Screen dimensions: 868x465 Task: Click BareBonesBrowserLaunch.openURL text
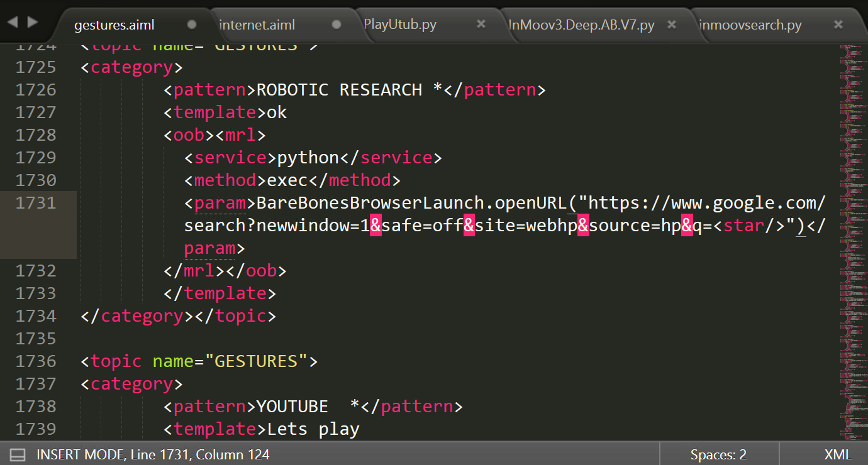click(412, 203)
